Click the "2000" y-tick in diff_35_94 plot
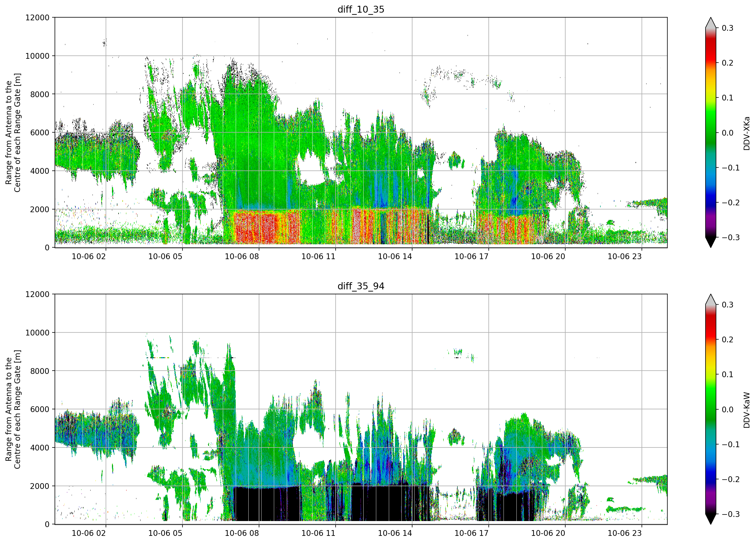This screenshot has width=756, height=543. tap(40, 486)
